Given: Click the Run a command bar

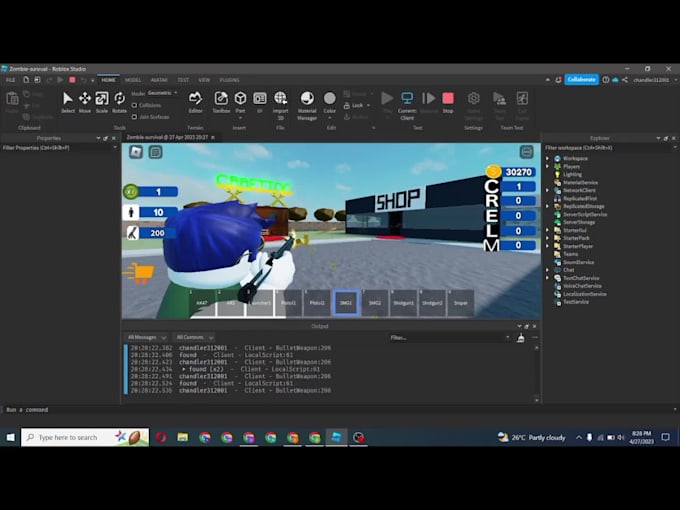Looking at the screenshot, I should pos(338,409).
